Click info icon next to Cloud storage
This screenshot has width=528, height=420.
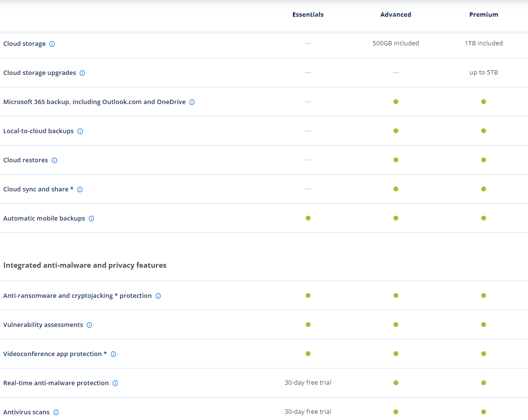pyautogui.click(x=52, y=44)
